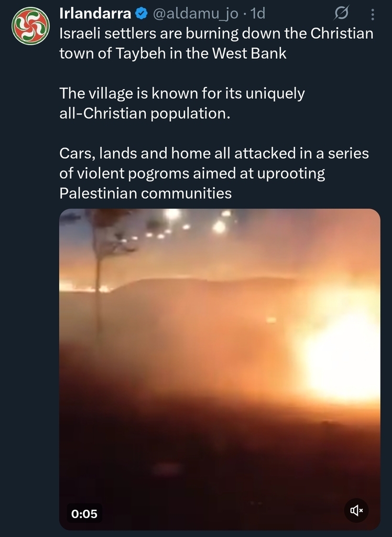Play the embedded fire video
This screenshot has height=537, width=392.
pyautogui.click(x=220, y=369)
